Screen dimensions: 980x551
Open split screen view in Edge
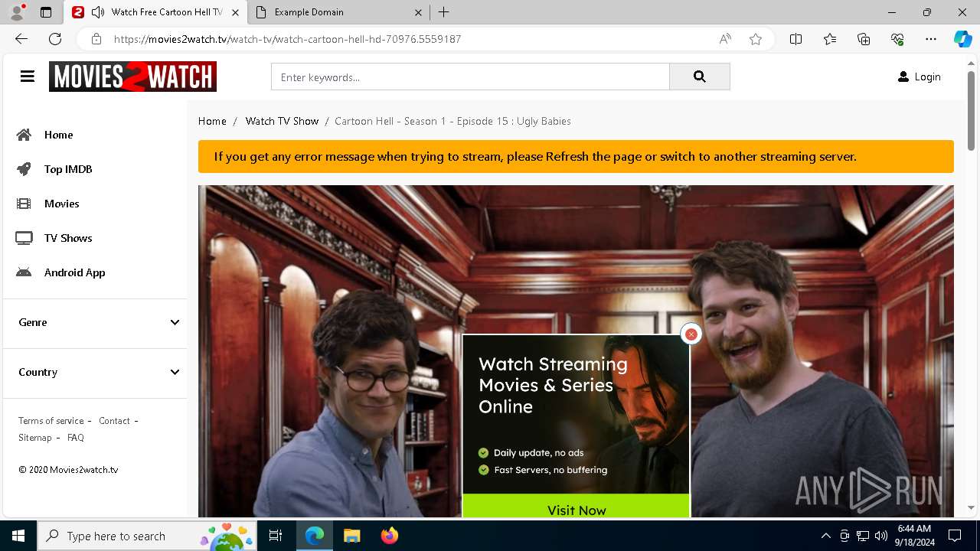[x=796, y=39]
